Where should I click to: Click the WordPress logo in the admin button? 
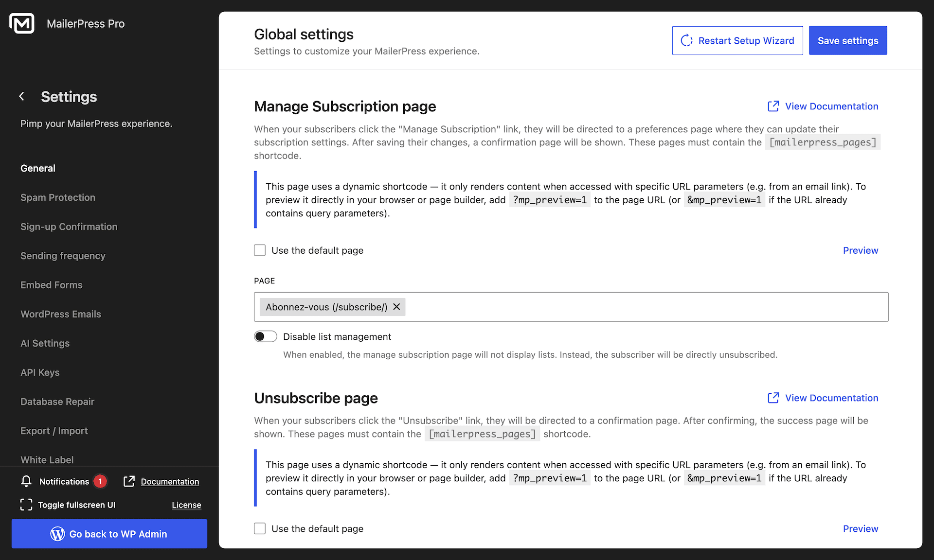click(57, 534)
